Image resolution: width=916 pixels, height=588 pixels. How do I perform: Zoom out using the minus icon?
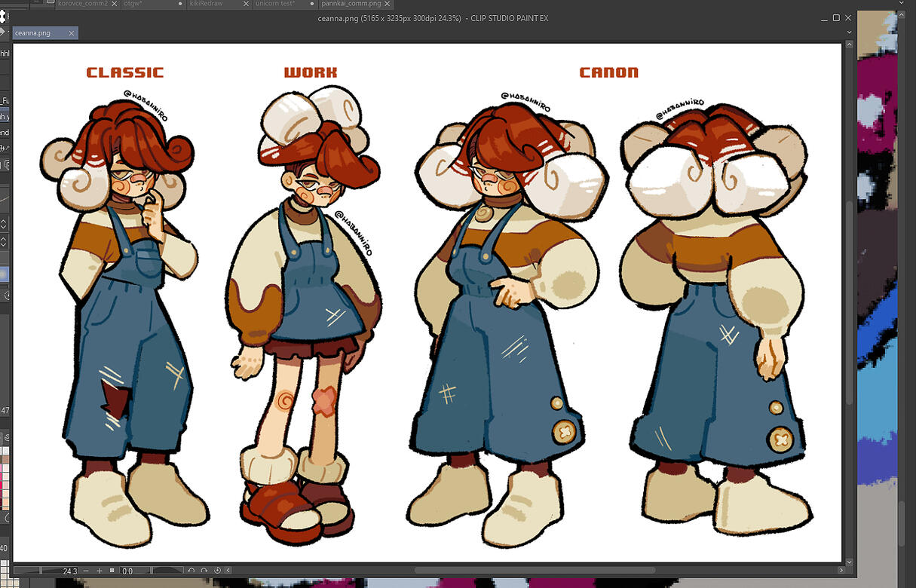(85, 571)
